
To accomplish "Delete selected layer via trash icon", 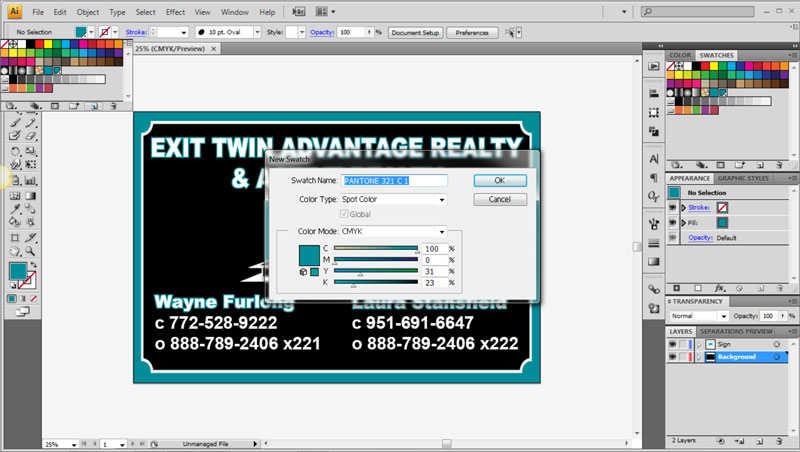I will [x=779, y=441].
